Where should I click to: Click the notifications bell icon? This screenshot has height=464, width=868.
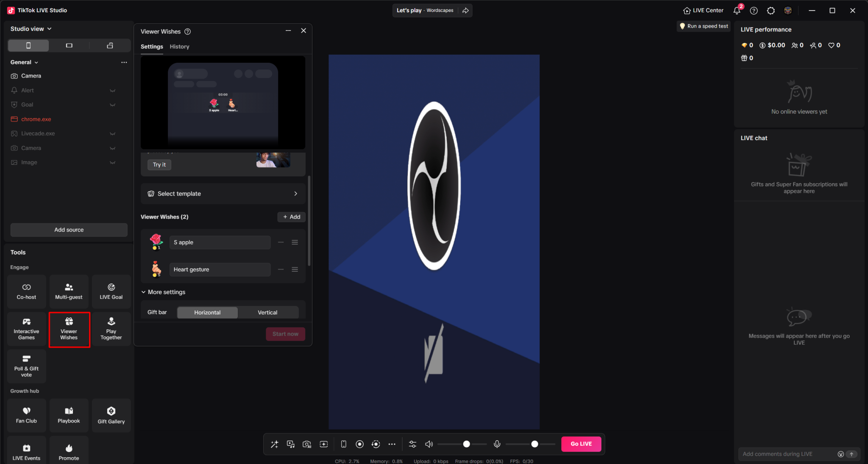coord(737,10)
